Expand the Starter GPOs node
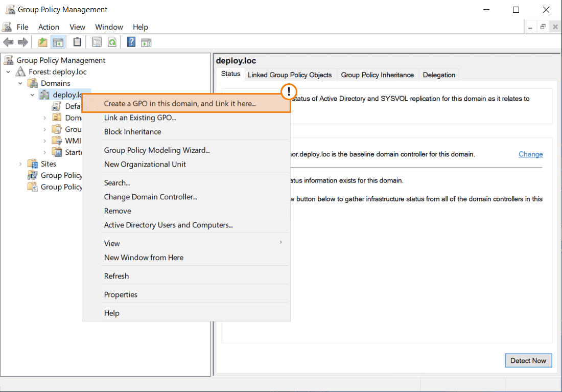The height and width of the screenshot is (392, 562). click(45, 152)
